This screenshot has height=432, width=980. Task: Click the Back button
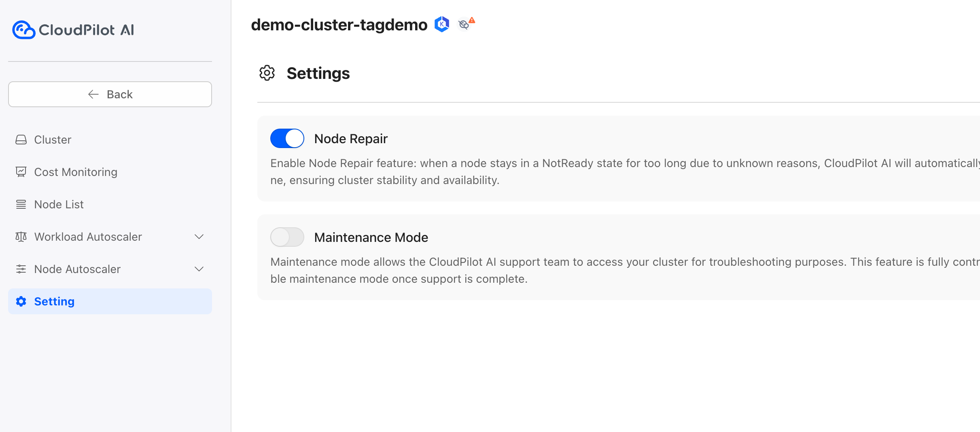(x=110, y=94)
